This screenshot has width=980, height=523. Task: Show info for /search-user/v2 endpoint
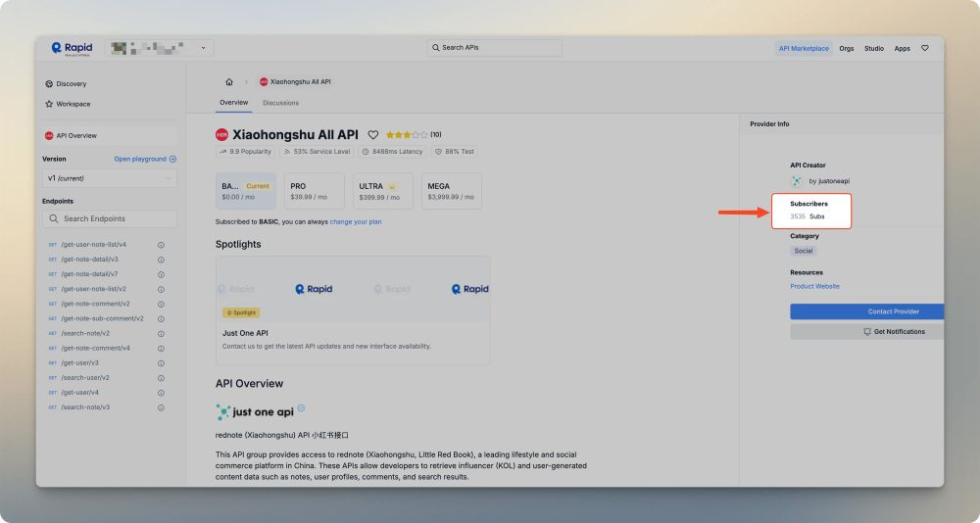tap(161, 378)
